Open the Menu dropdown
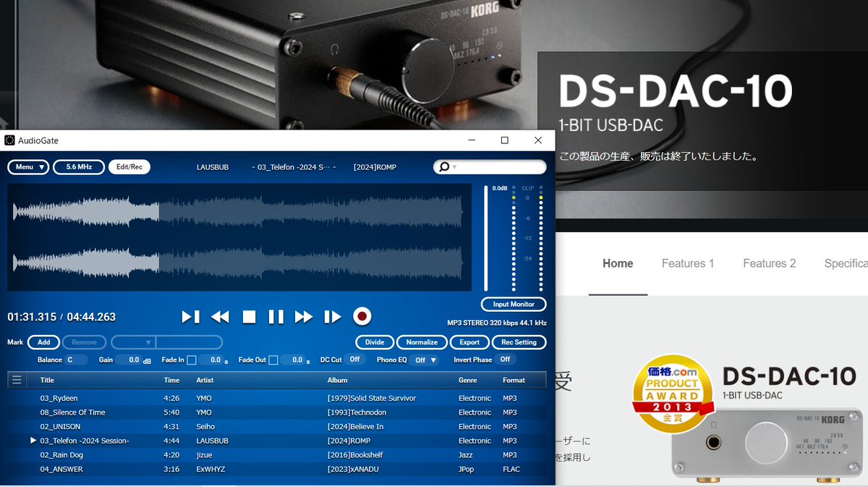 point(28,167)
